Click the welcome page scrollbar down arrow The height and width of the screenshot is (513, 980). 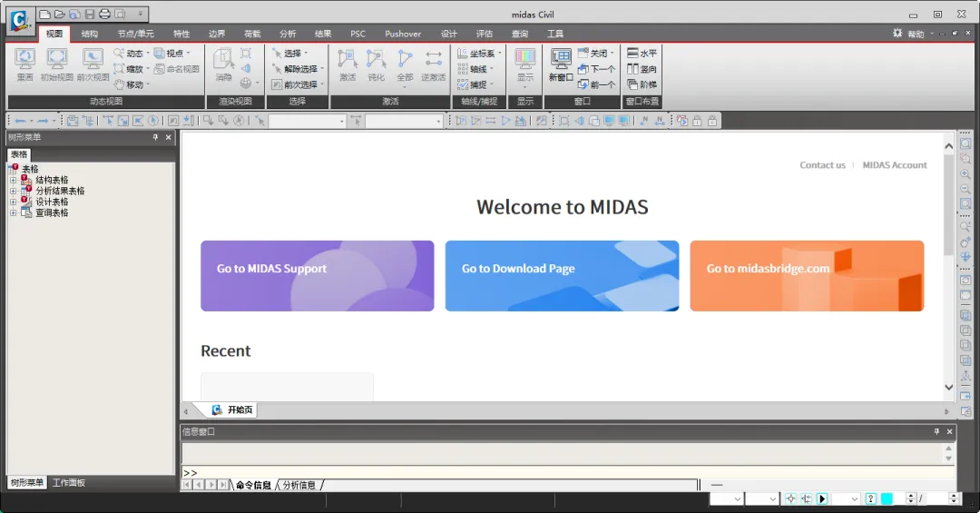click(x=949, y=388)
